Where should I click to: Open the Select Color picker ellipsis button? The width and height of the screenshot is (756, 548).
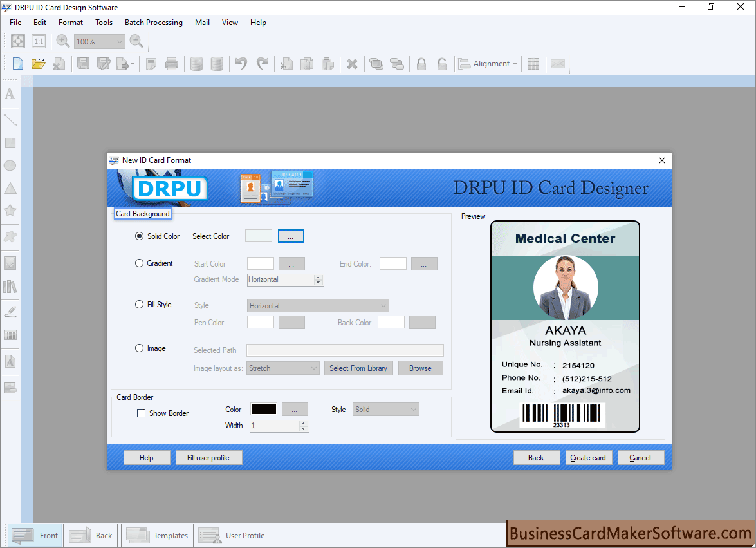click(291, 236)
